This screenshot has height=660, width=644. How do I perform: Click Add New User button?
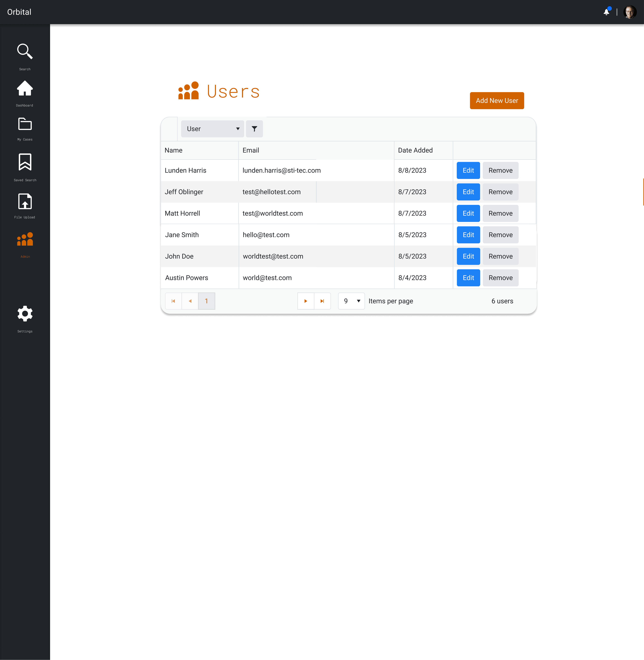tap(497, 101)
